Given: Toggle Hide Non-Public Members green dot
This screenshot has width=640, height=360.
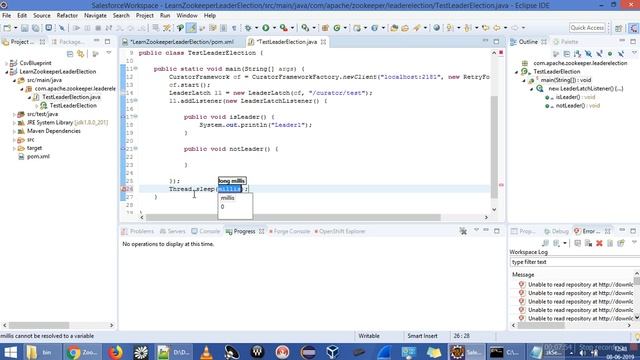Looking at the screenshot, I should tap(610, 54).
